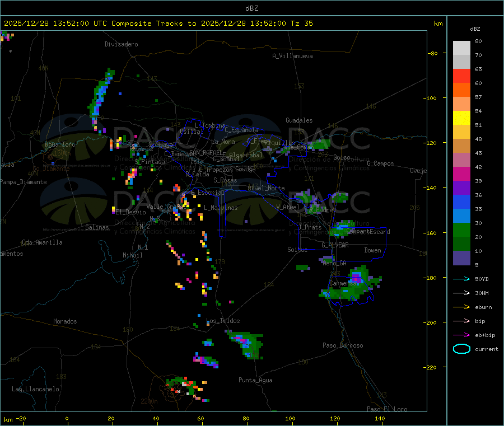Pick the bright yellow 54 dBZ swatch

[461, 118]
